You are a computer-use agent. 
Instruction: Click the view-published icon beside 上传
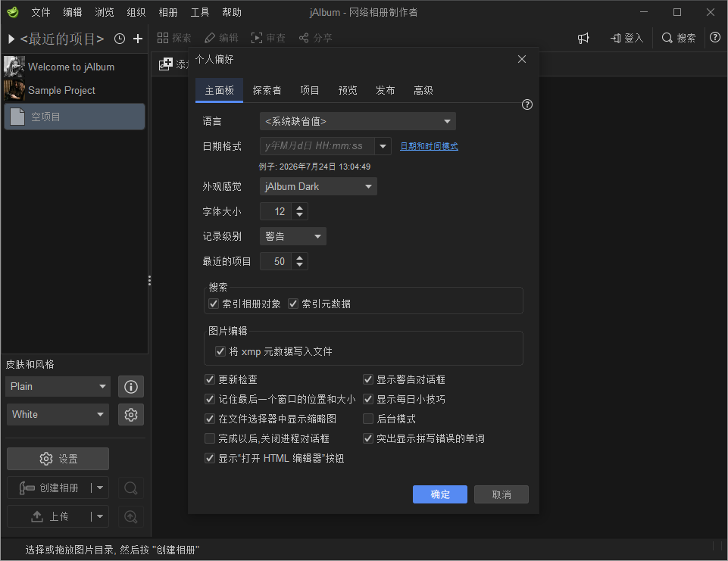click(x=131, y=516)
